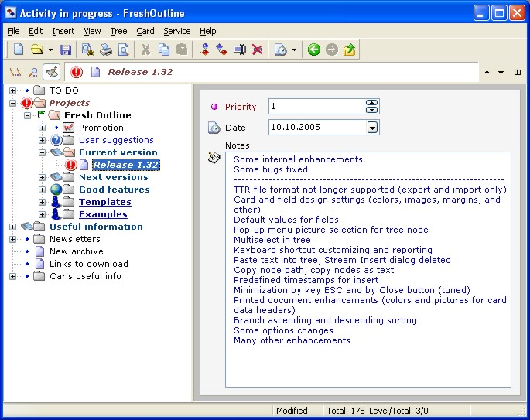This screenshot has width=530, height=420.
Task: Open the Date picker dropdown
Action: pyautogui.click(x=372, y=128)
